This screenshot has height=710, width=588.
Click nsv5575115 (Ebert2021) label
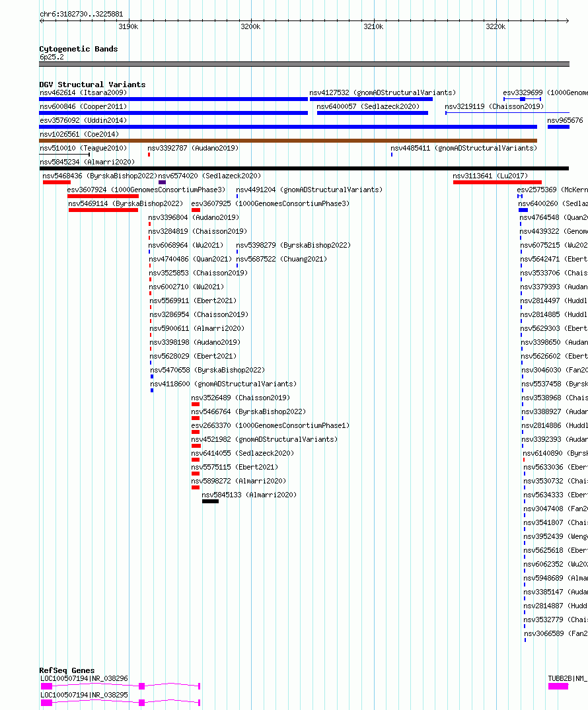pos(235,467)
